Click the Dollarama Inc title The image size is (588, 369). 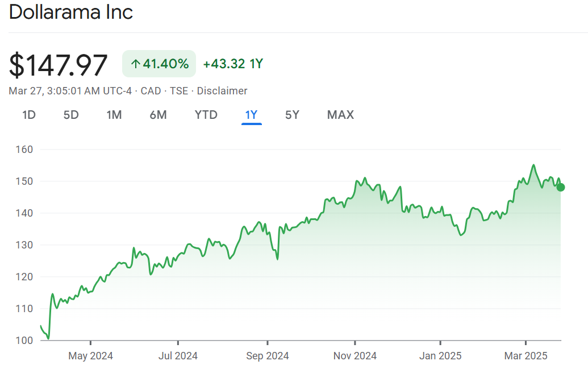71,13
